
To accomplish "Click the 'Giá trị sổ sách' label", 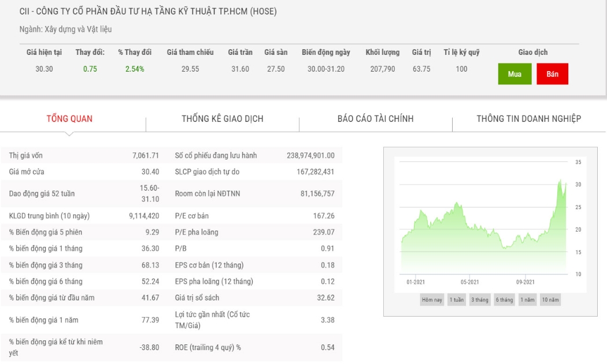I will point(197,298).
